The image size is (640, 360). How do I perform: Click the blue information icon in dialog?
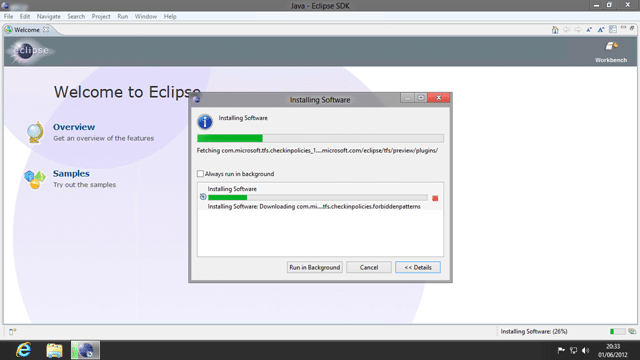(x=205, y=122)
